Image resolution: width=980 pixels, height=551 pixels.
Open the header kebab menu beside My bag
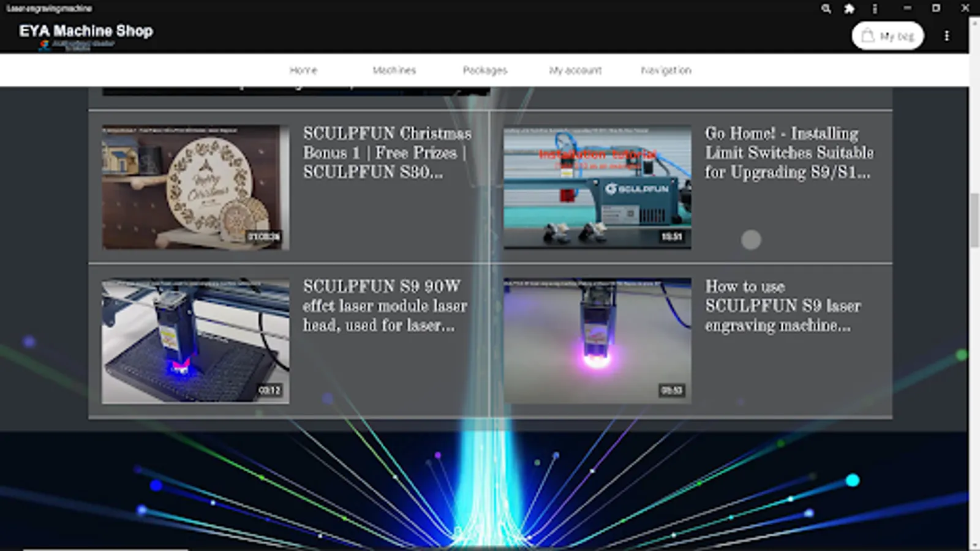(946, 36)
